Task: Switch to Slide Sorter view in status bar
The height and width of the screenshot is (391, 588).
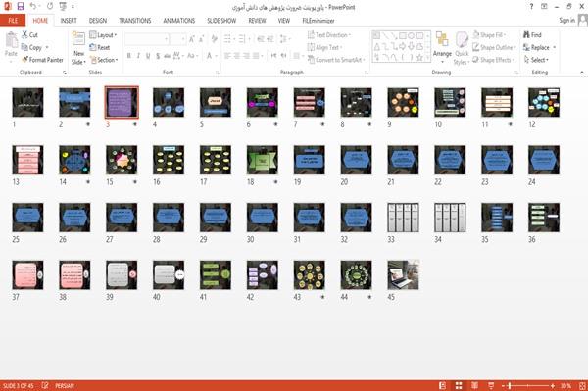Action: click(x=459, y=386)
